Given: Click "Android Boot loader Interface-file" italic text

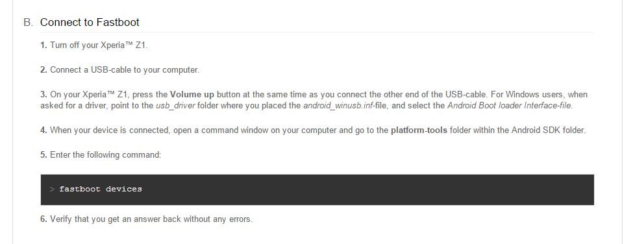Looking at the screenshot, I should pos(509,106).
